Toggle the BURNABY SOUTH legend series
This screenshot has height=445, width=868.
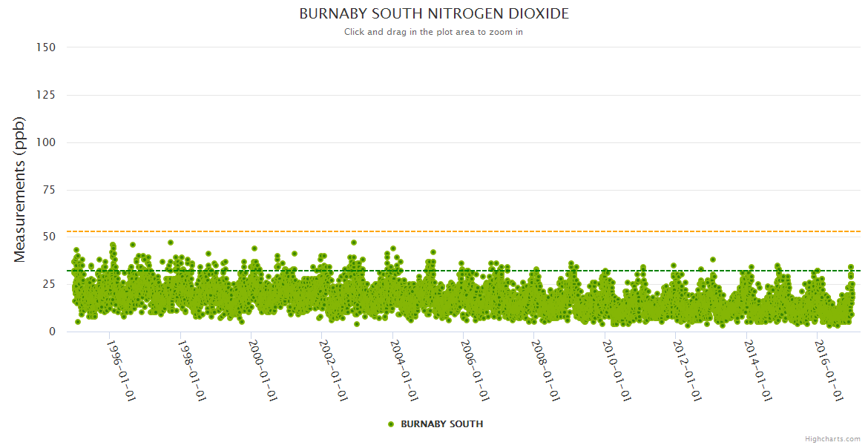coord(441,424)
